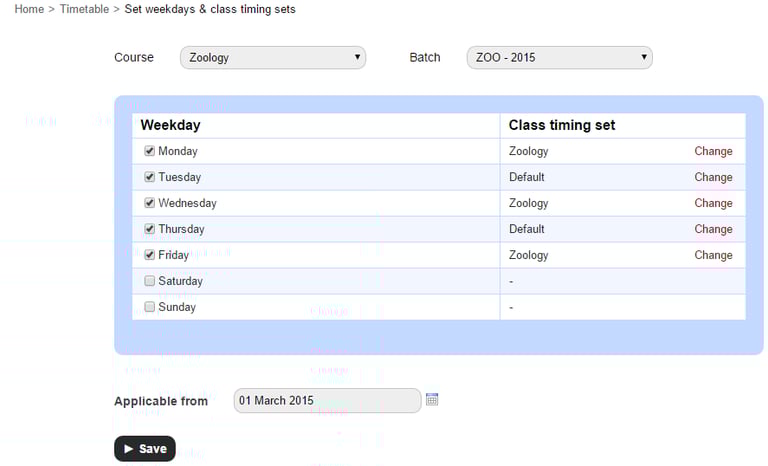768x466 pixels.
Task: Check the Sunday weekday box
Action: click(x=150, y=307)
